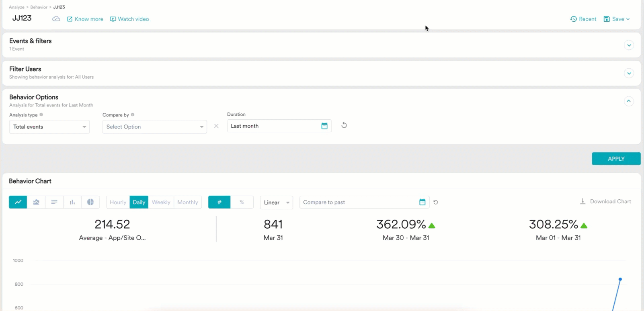The width and height of the screenshot is (644, 311).
Task: Expand the Filter Users section
Action: tap(629, 74)
